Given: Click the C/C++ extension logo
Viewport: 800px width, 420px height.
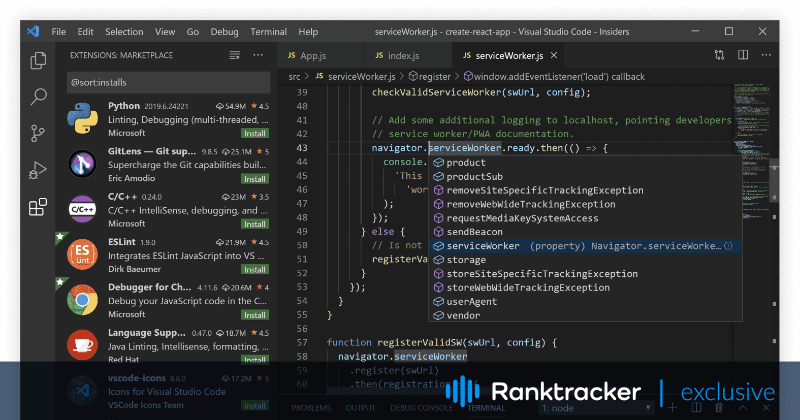Looking at the screenshot, I should point(82,209).
